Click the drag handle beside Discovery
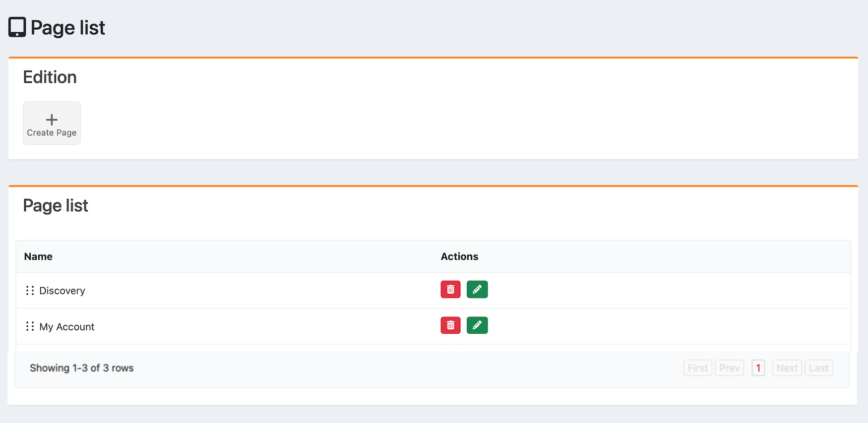This screenshot has width=868, height=423. pyautogui.click(x=30, y=290)
